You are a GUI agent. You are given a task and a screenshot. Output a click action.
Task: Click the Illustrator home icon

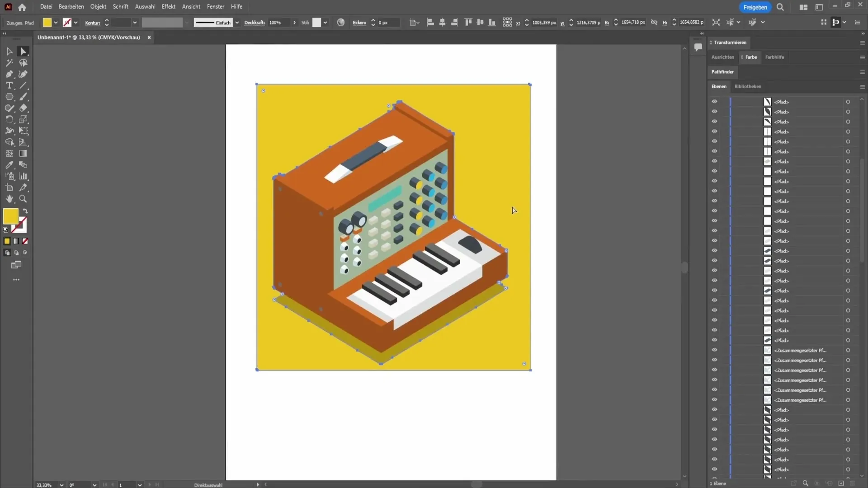click(22, 7)
